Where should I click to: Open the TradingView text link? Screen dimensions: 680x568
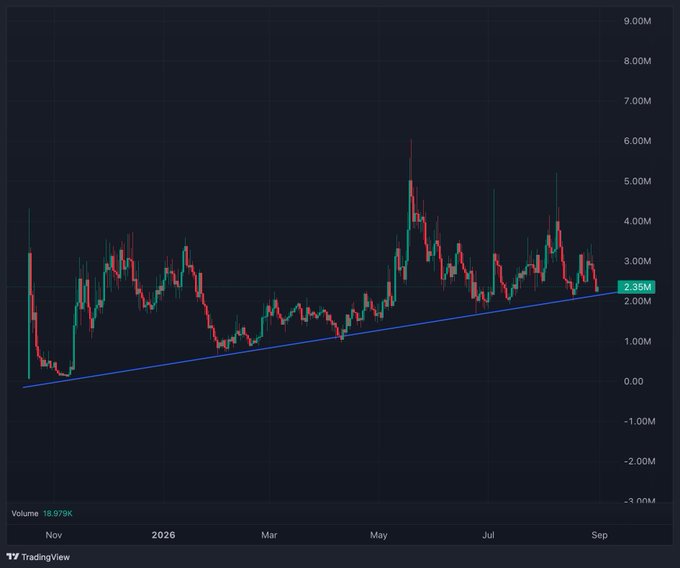pyautogui.click(x=46, y=557)
